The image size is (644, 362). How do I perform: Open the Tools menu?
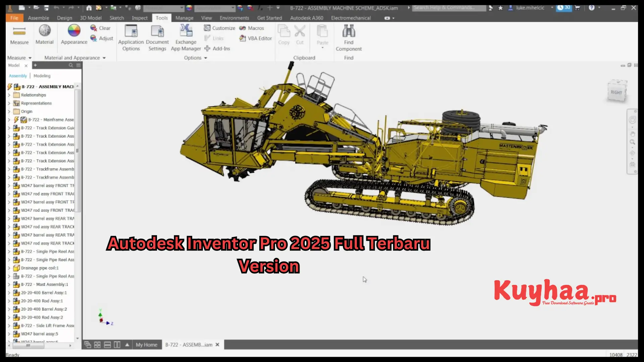click(161, 18)
